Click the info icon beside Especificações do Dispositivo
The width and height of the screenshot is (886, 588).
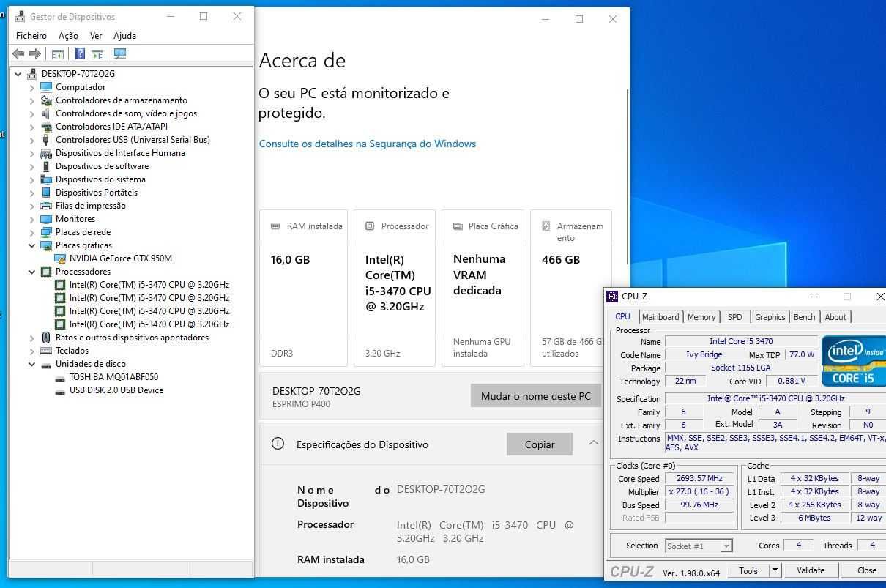pos(278,444)
